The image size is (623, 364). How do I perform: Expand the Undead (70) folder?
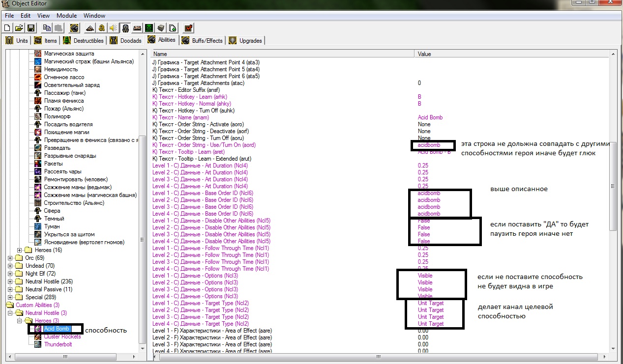point(10,266)
